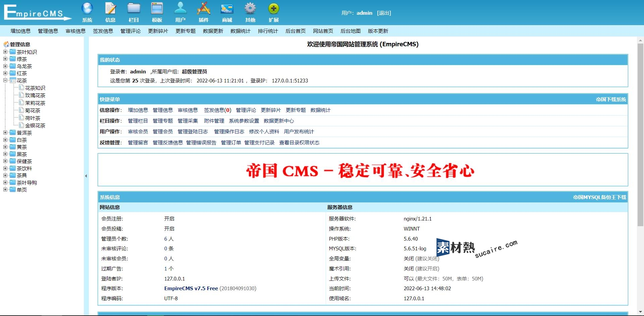Image resolution: width=644 pixels, height=316 pixels.
Task: Select 茶饮料 in the tree
Action: click(x=24, y=169)
